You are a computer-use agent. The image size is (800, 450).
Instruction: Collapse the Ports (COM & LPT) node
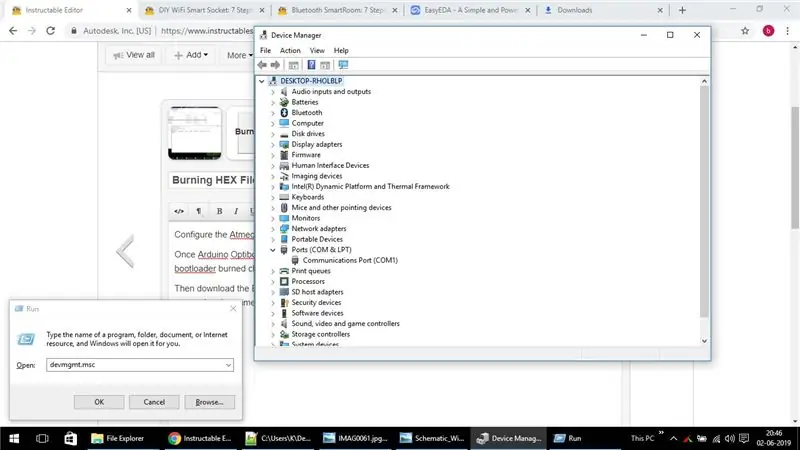point(273,250)
